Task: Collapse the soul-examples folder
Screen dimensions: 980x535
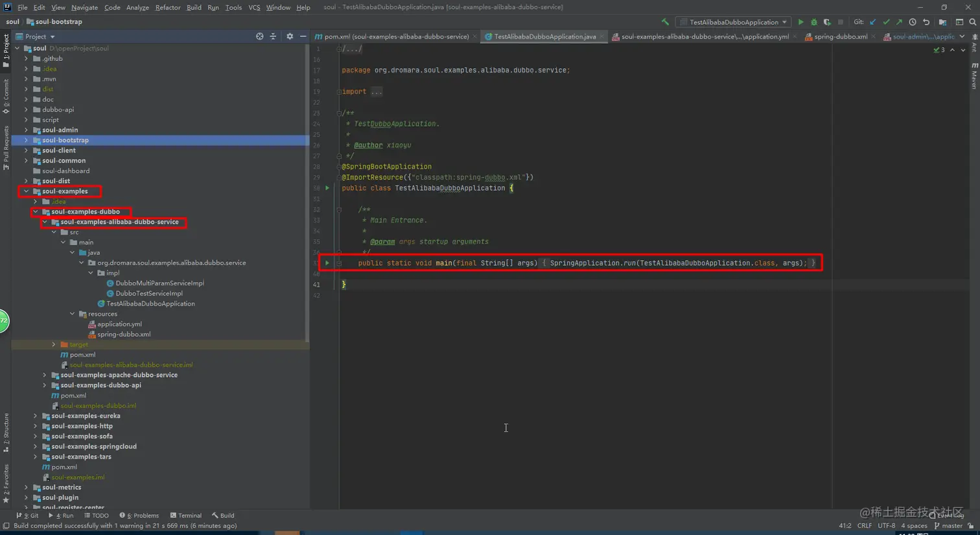Action: (27, 191)
